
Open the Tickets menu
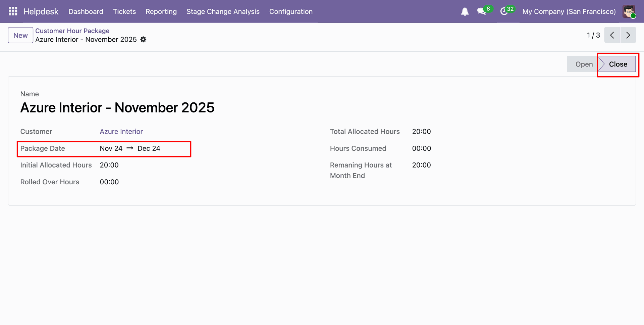pos(124,11)
